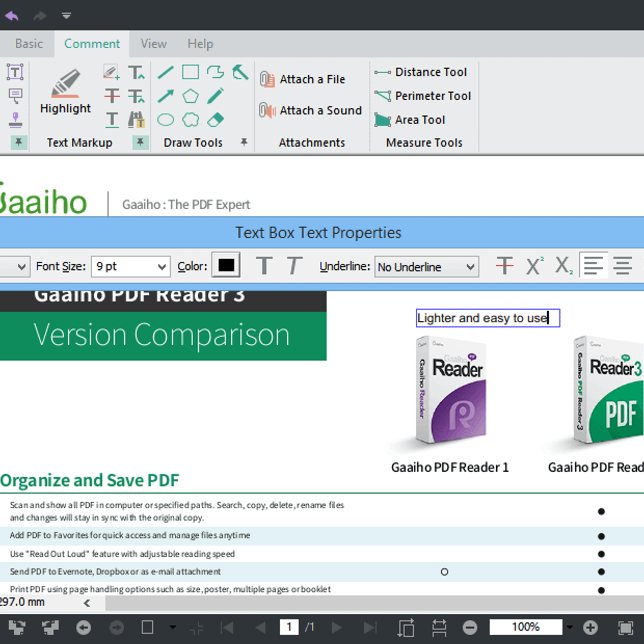Viewport: 644px width, 644px height.
Task: Click the horizontal scrollbar left arrow
Action: [x=87, y=603]
